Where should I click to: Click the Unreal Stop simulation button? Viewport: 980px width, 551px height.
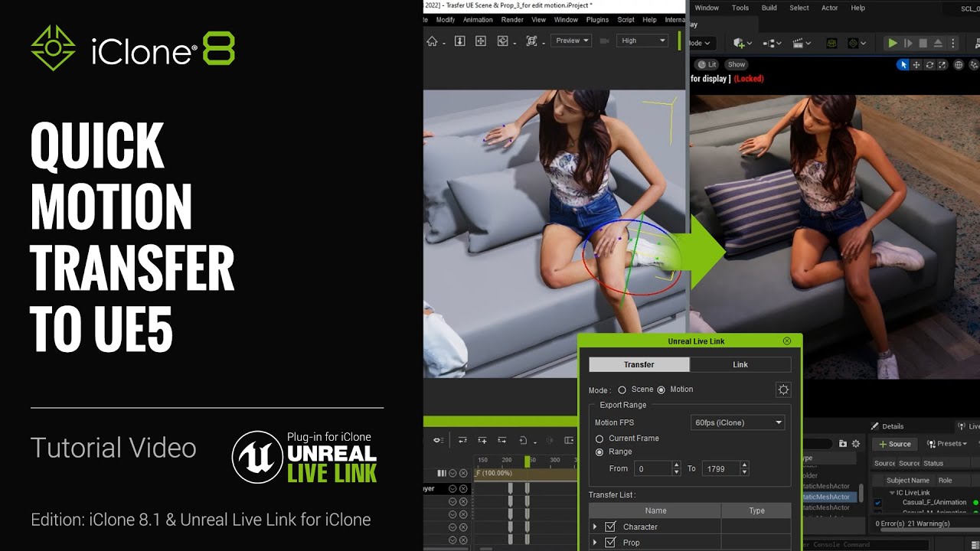(x=923, y=44)
